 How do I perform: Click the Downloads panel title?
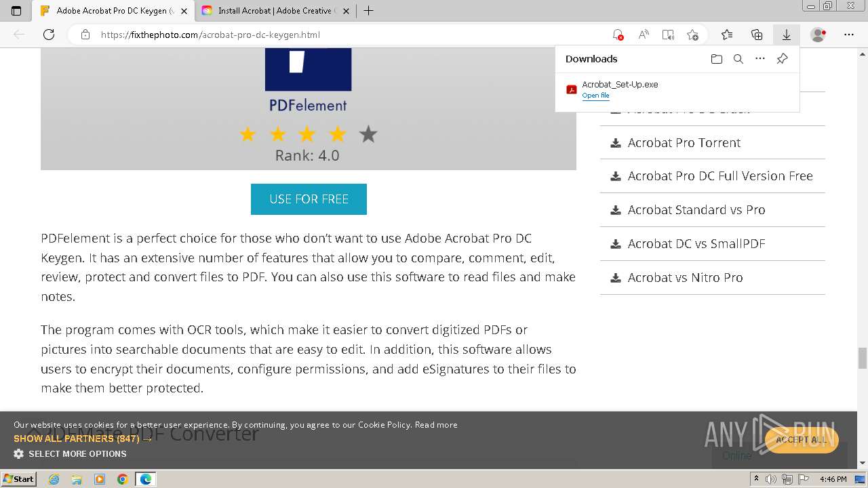click(x=591, y=59)
